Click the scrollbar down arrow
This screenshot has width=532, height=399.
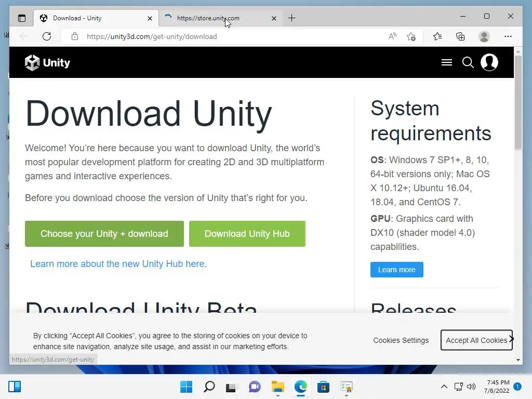pos(518,360)
